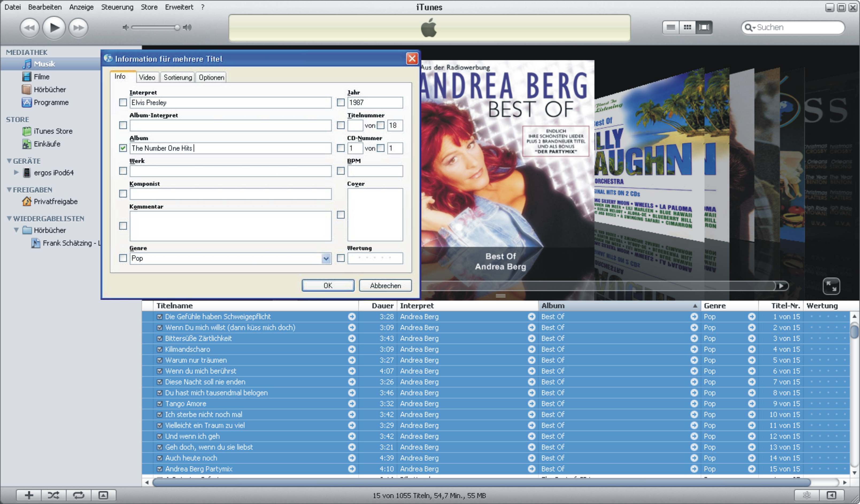Screen dimensions: 860x504
Task: Switch to grid album view icon
Action: point(687,27)
